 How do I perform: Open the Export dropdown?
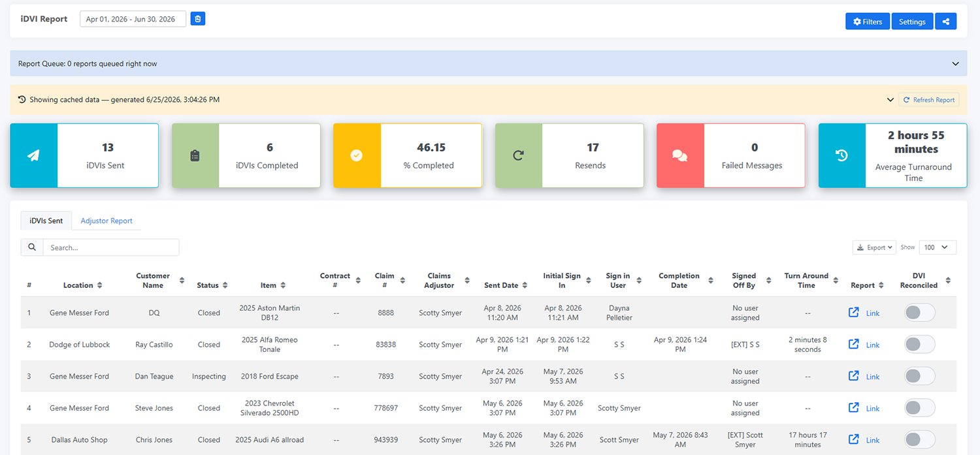coord(874,247)
